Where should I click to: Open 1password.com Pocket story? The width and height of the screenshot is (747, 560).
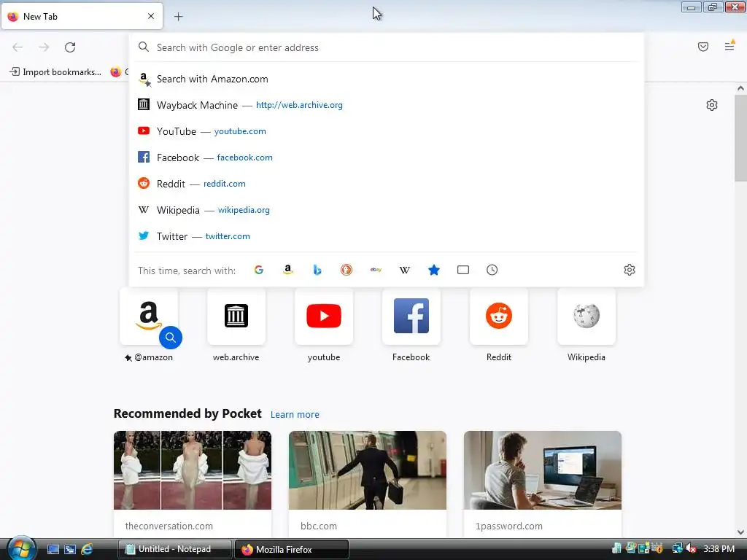(543, 484)
